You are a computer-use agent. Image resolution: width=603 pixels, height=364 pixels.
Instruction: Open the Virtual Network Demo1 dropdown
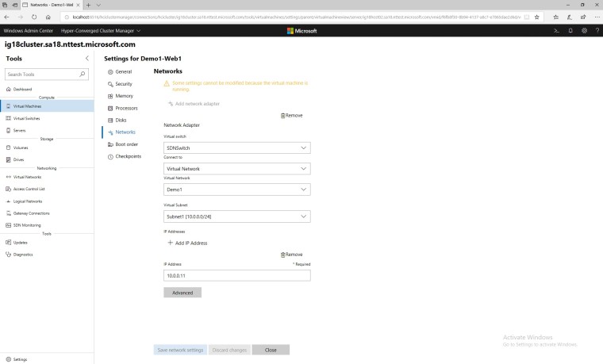click(x=237, y=190)
